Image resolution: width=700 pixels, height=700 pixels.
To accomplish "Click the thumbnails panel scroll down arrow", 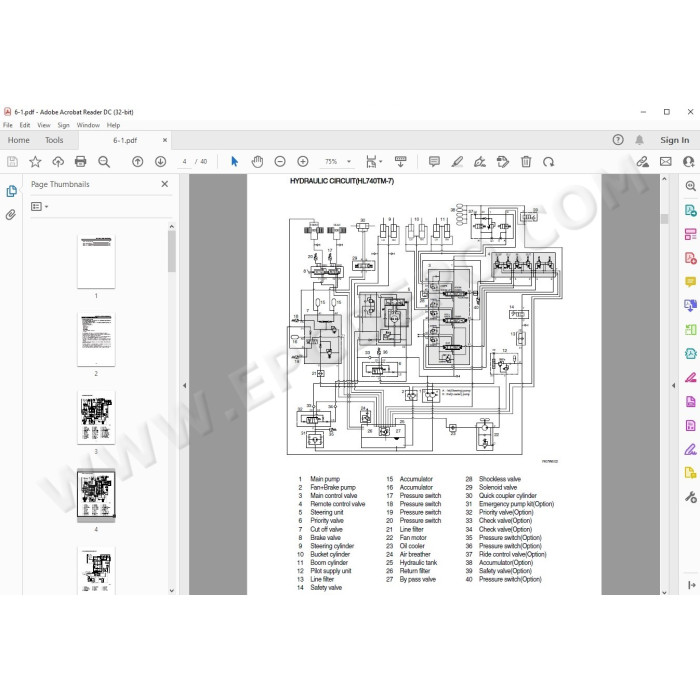I will (172, 590).
